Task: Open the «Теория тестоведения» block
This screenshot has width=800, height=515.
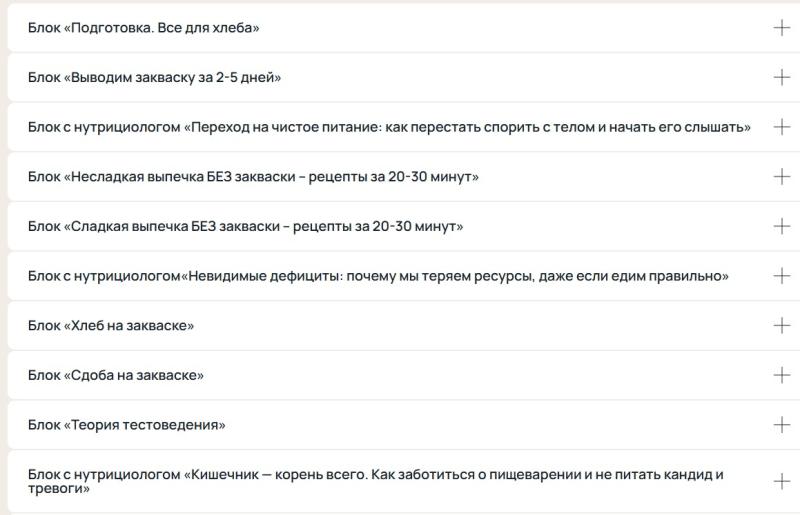Action: [x=127, y=425]
